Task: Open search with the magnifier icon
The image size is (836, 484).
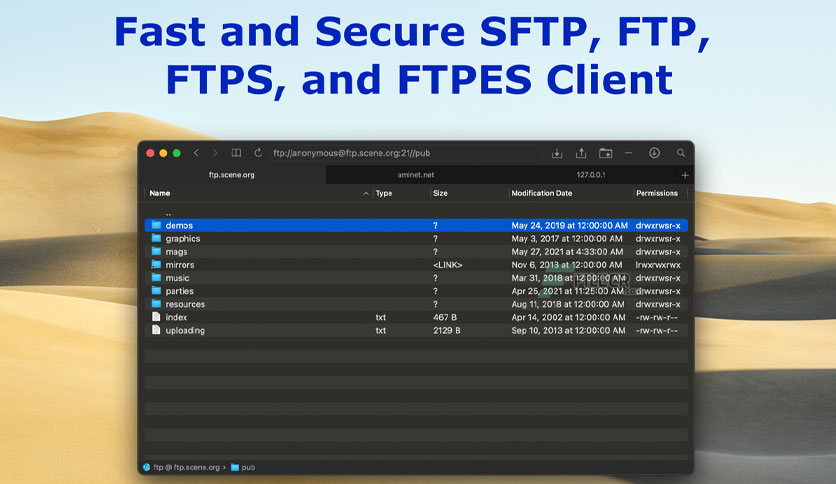Action: coord(681,153)
